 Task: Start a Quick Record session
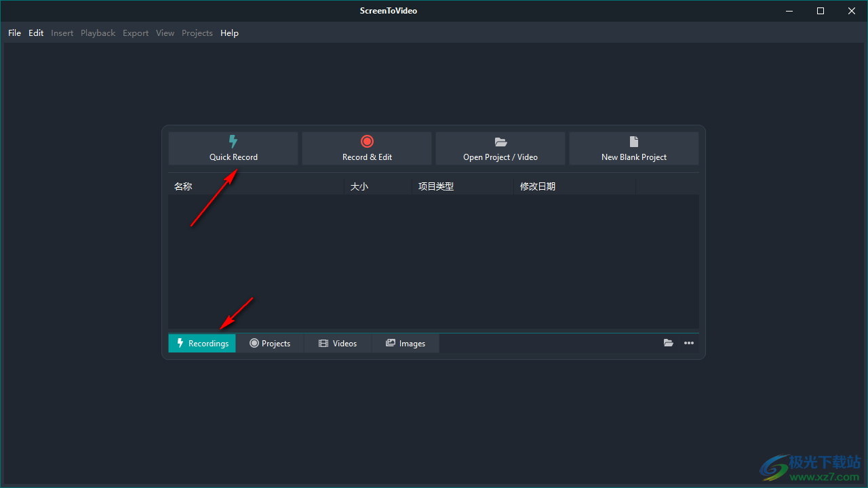(233, 148)
